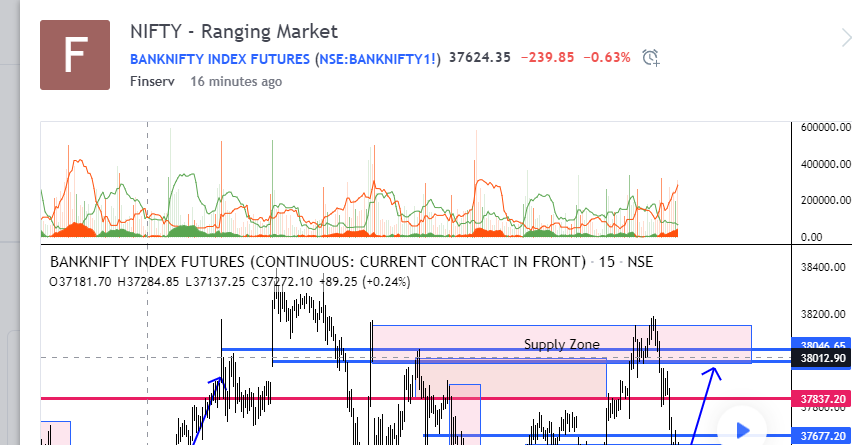Open the 'NIFTY - Ranging Market' idea title
Screen dimensions: 852x445
point(234,32)
